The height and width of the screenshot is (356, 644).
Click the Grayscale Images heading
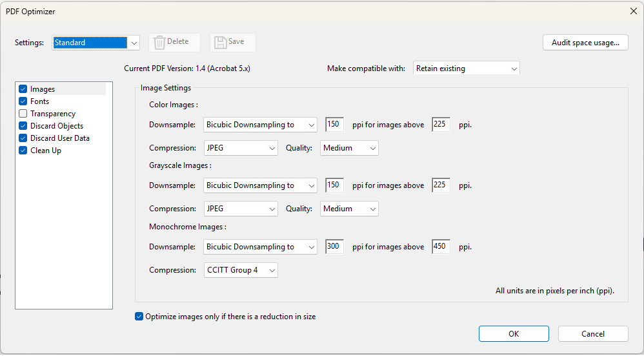(x=180, y=165)
